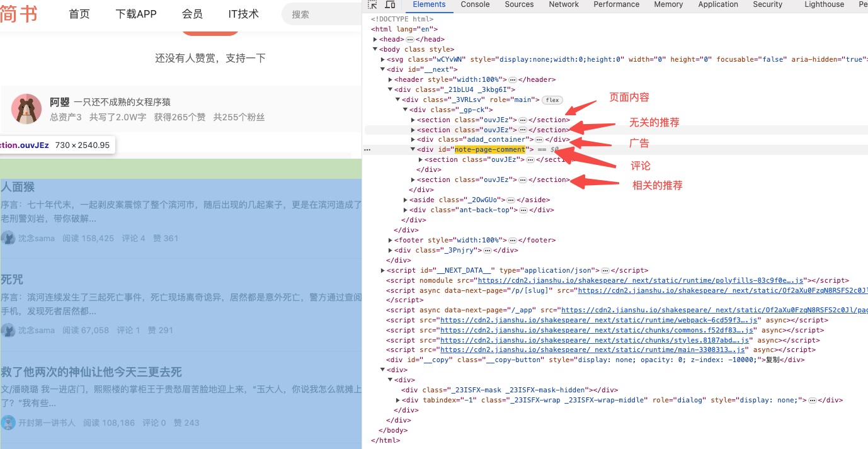Click the 简书 logo
868x449 pixels.
[x=19, y=13]
